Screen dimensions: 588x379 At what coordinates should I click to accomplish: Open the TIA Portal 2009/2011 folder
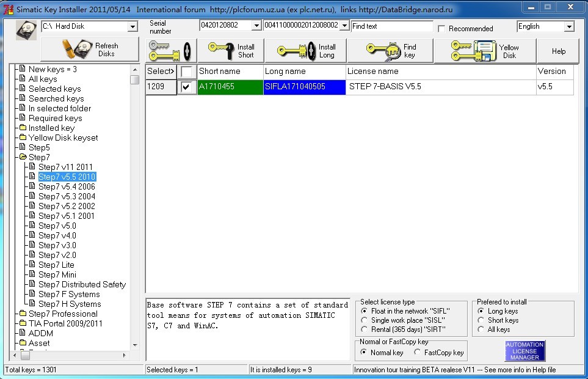[65, 323]
